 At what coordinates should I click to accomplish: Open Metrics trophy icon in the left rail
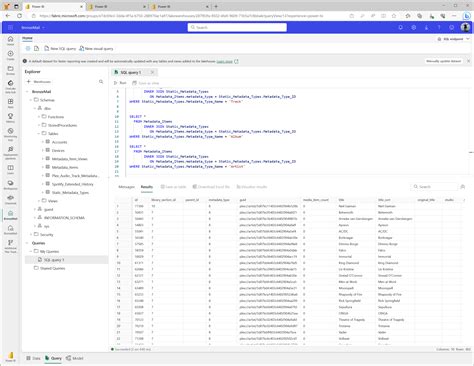pyautogui.click(x=10, y=118)
